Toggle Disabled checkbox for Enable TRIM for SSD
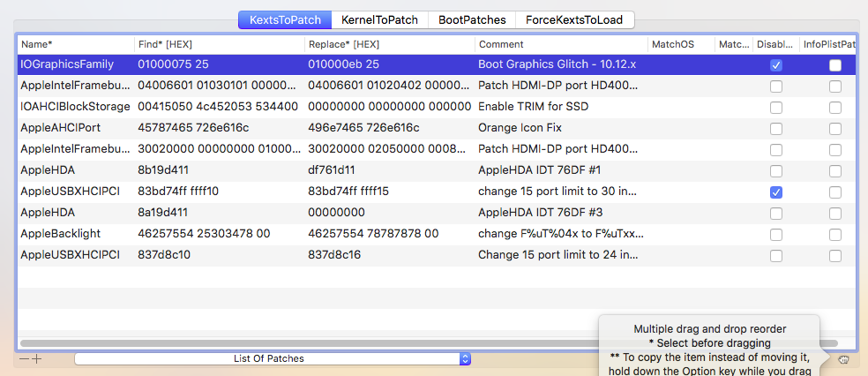Viewport: 868px width, 376px height. 776,108
